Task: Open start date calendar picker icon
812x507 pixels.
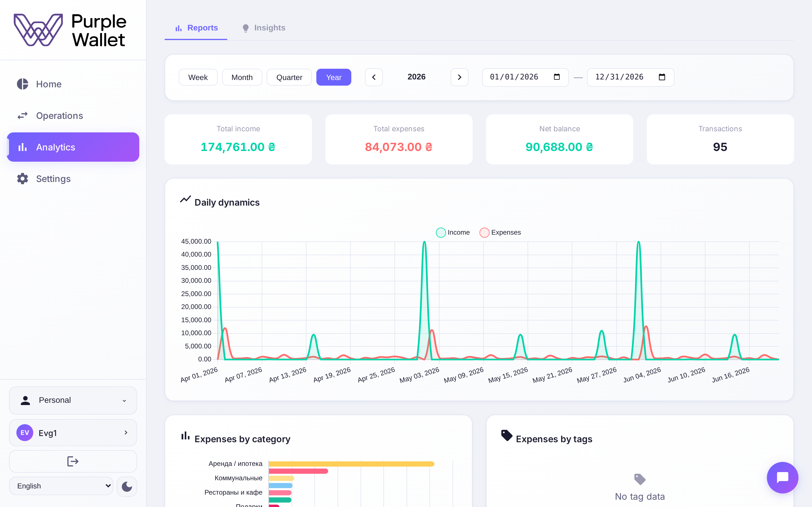Action: tap(557, 77)
